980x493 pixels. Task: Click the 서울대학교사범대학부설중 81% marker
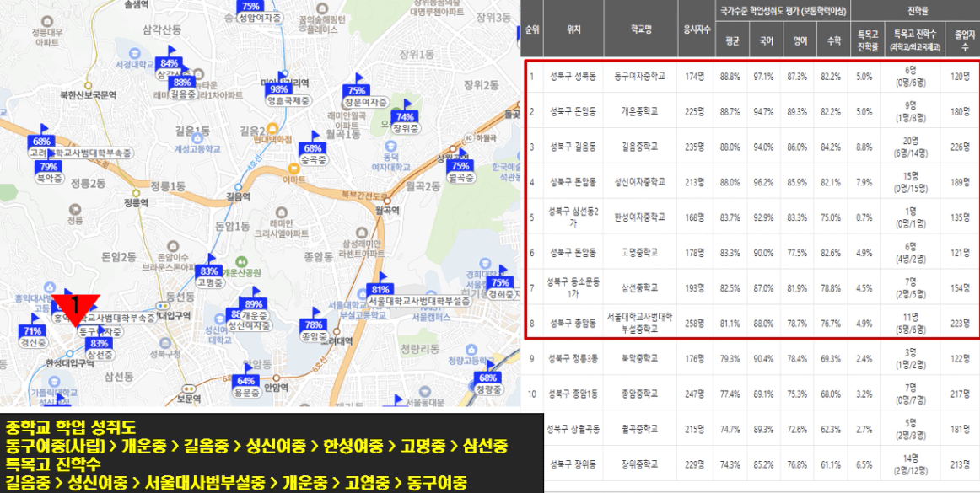tap(380, 289)
